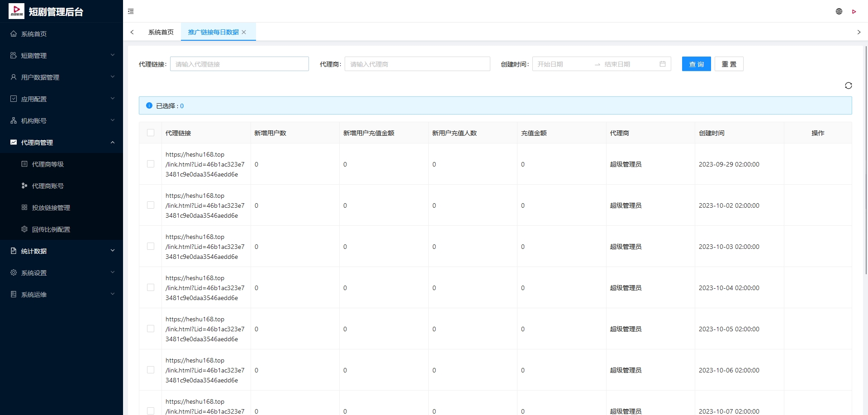Check the row dated 2023-10-04
The width and height of the screenshot is (868, 415).
coord(151,287)
